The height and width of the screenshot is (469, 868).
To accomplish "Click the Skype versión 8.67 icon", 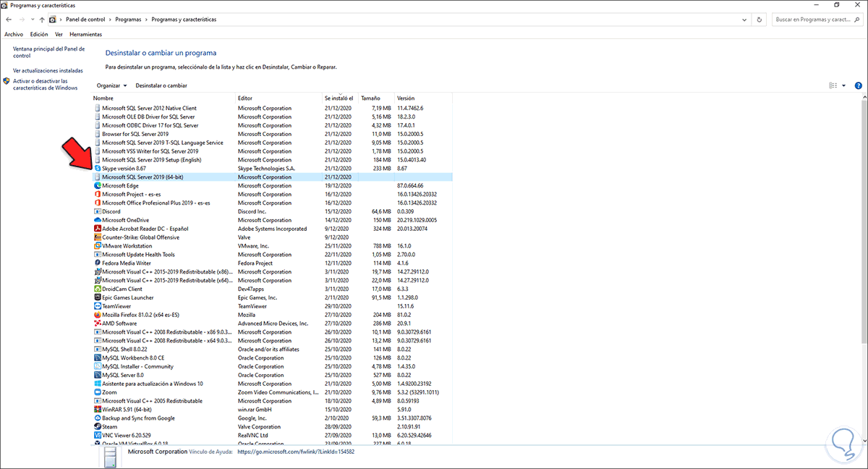I will pos(98,168).
